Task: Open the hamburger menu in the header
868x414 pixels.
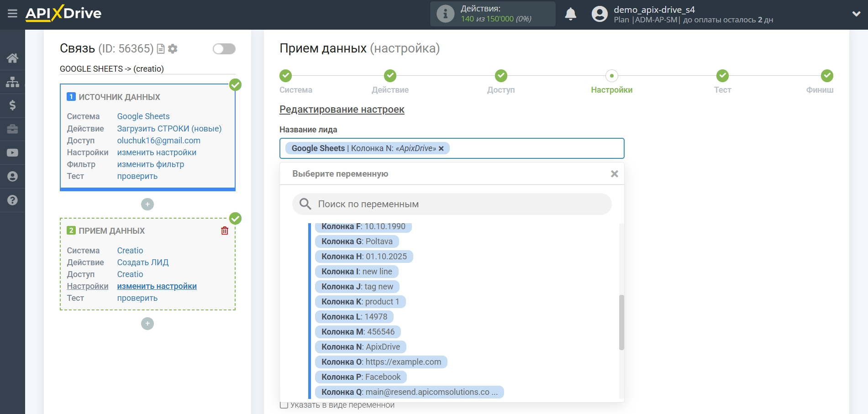Action: (x=12, y=14)
